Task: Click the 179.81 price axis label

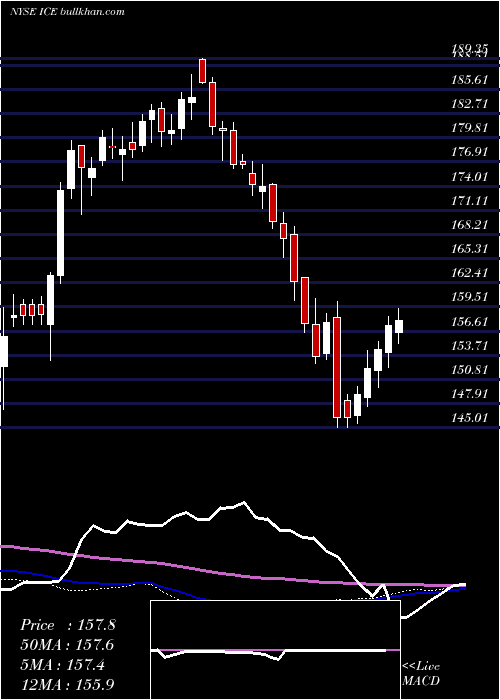Action: tap(470, 129)
